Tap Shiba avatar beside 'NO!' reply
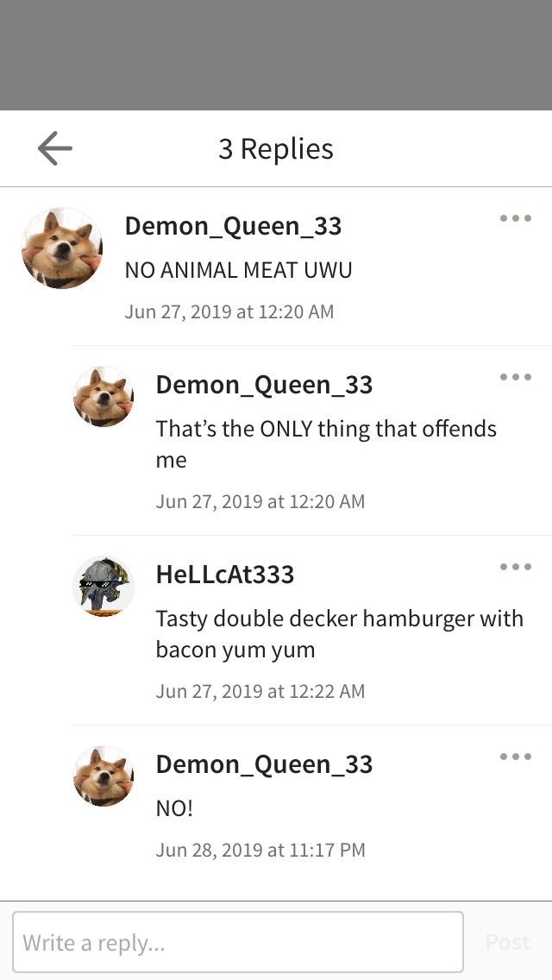This screenshot has width=552, height=980. point(103,776)
